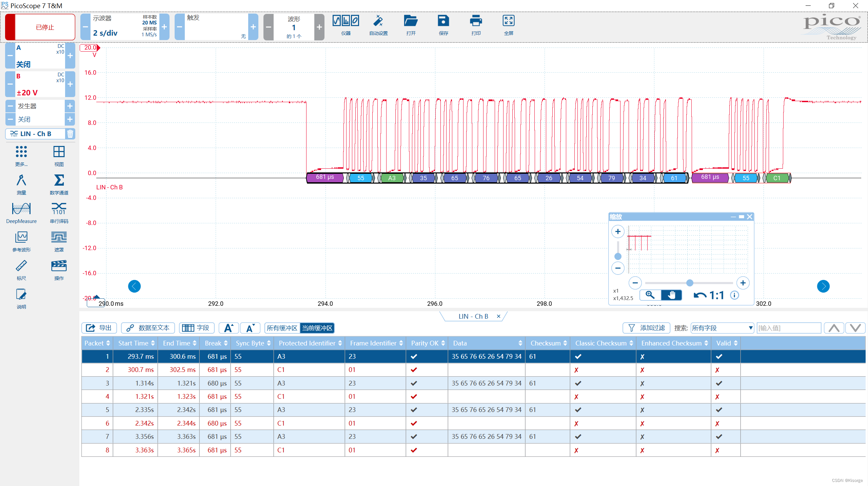Go to previous waveform blue arrow

(x=134, y=286)
